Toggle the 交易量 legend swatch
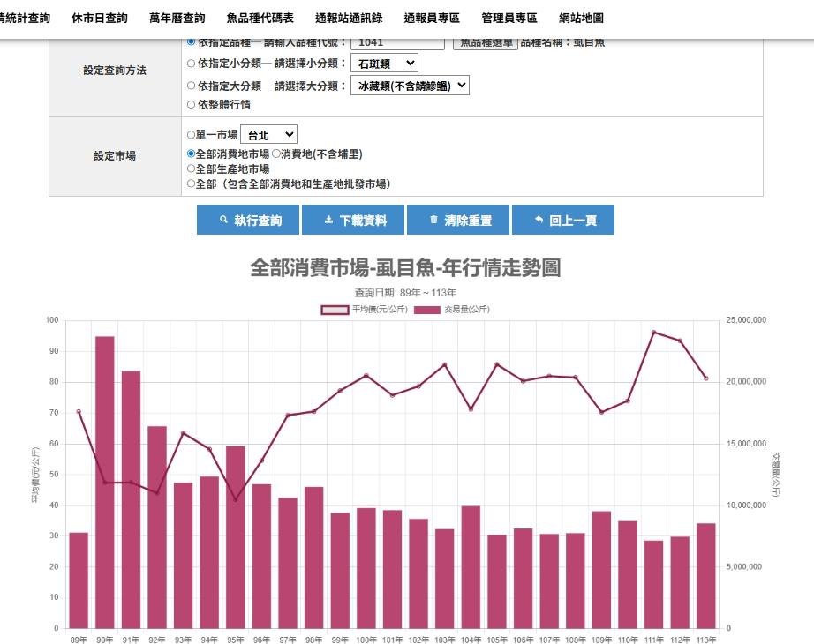 tap(427, 310)
